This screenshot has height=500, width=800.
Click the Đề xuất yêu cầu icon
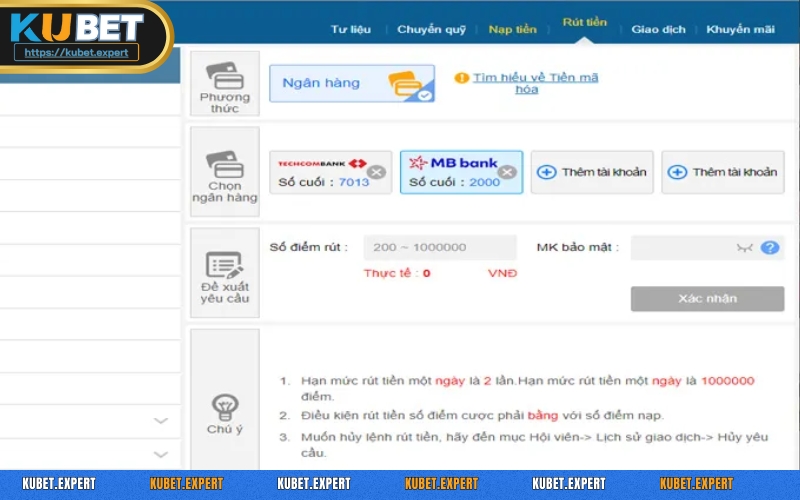[x=225, y=265]
